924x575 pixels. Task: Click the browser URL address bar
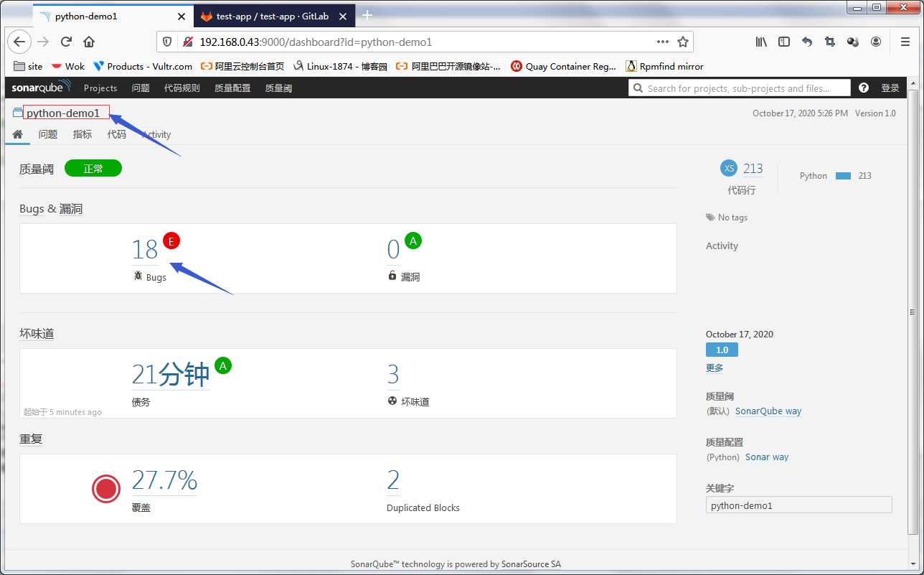pyautogui.click(x=425, y=42)
